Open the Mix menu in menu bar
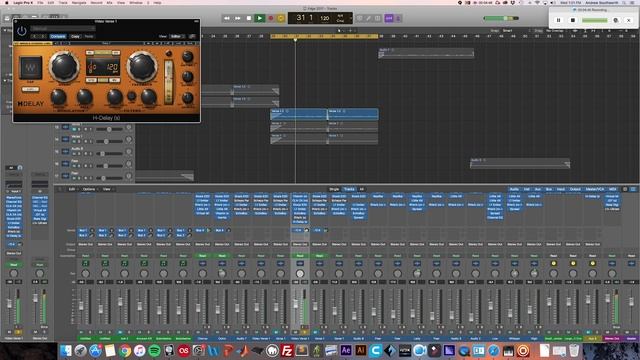 coord(109,3)
